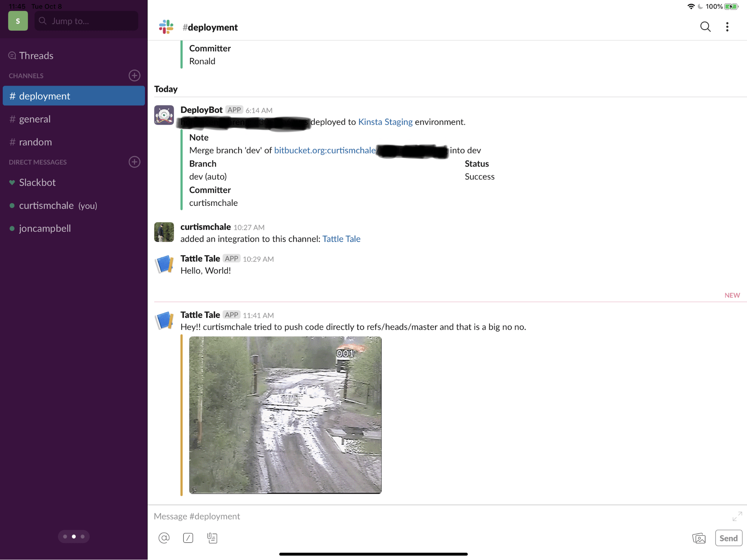Open the search magnifier in channel header

click(x=705, y=27)
